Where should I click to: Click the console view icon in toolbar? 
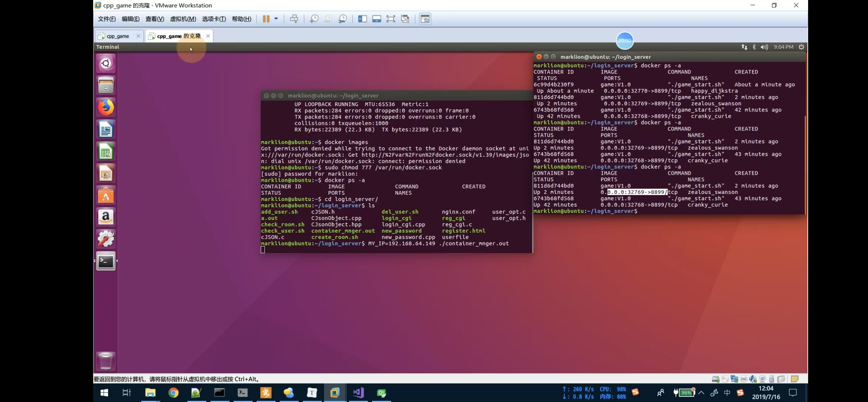[425, 19]
